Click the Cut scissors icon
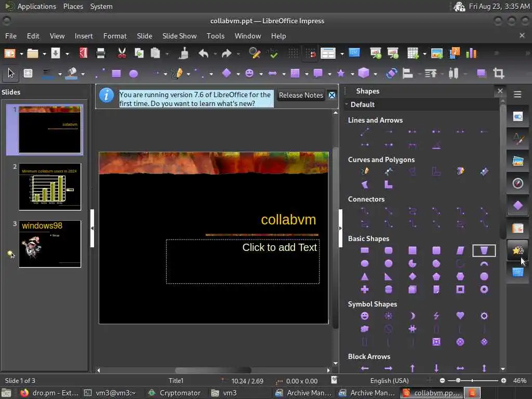The image size is (532, 399). click(122, 54)
